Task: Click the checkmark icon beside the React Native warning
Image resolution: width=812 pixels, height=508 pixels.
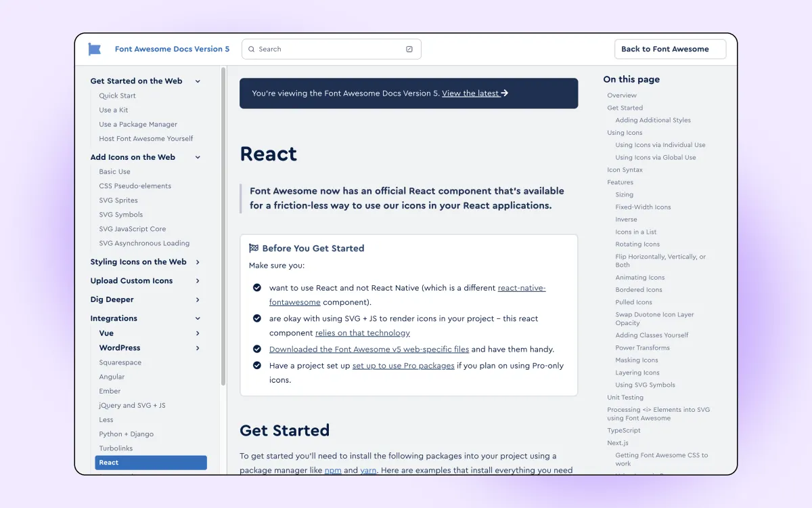Action: click(x=257, y=287)
